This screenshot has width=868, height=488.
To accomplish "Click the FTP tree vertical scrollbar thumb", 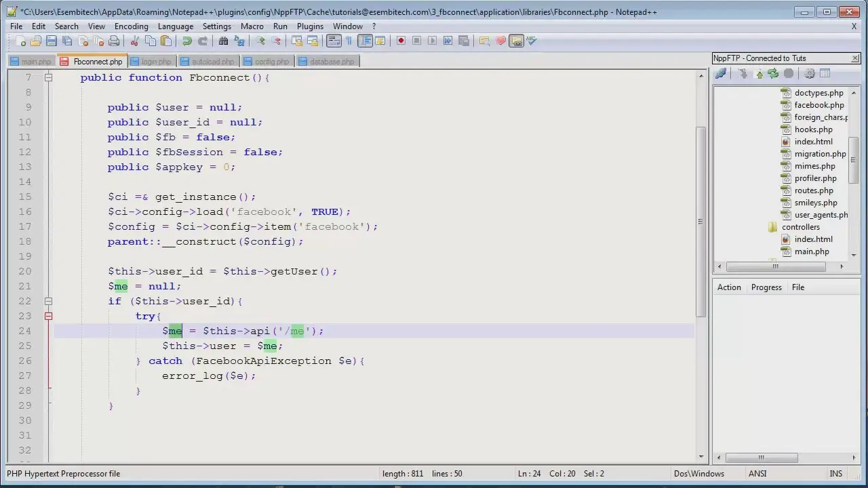I will [x=854, y=160].
